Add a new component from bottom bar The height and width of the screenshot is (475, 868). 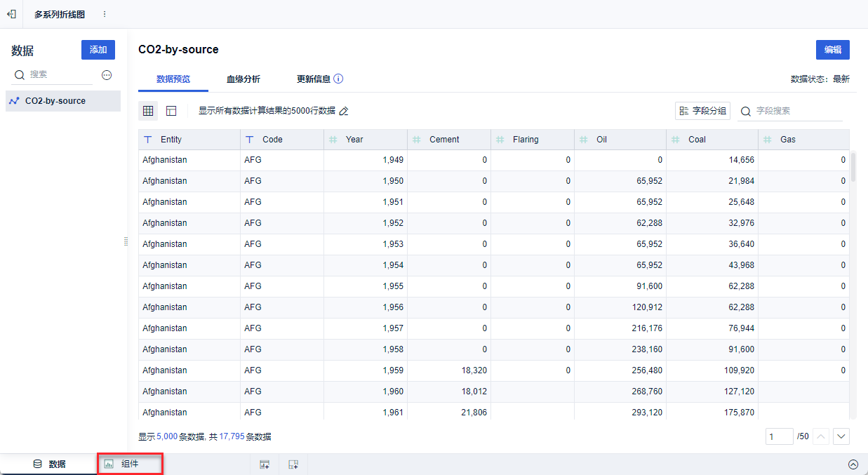[x=265, y=464]
